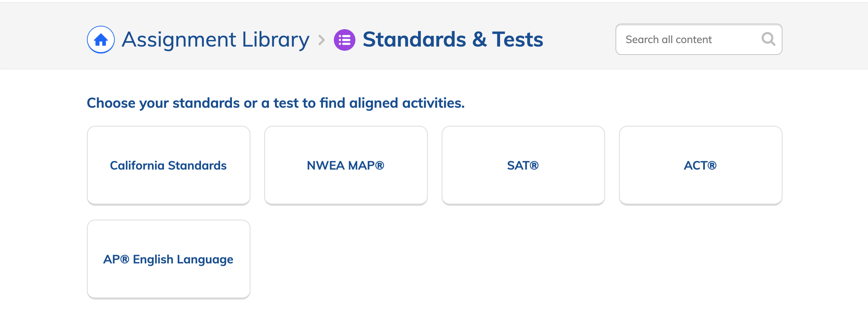Image resolution: width=868 pixels, height=335 pixels.
Task: Open the California Standards card
Action: pos(169,165)
